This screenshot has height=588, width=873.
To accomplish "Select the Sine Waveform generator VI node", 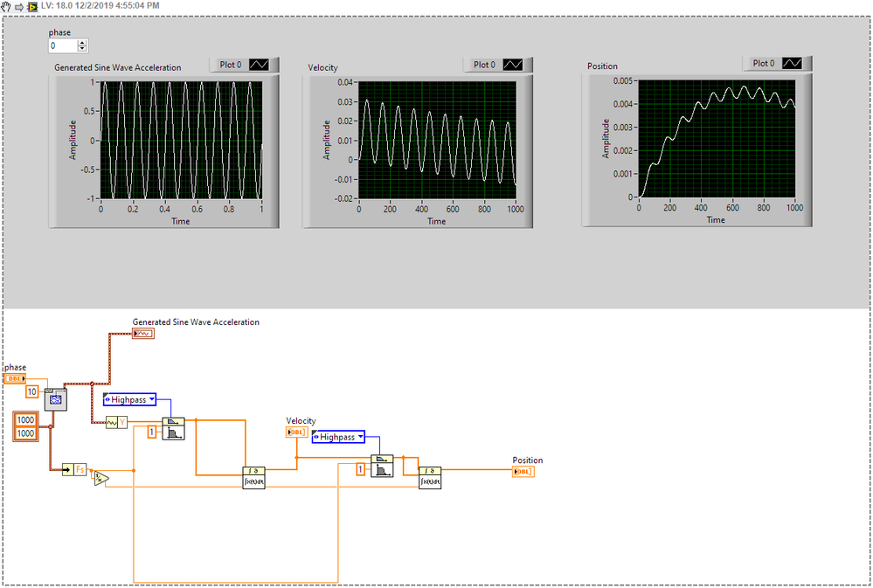I will (x=56, y=399).
